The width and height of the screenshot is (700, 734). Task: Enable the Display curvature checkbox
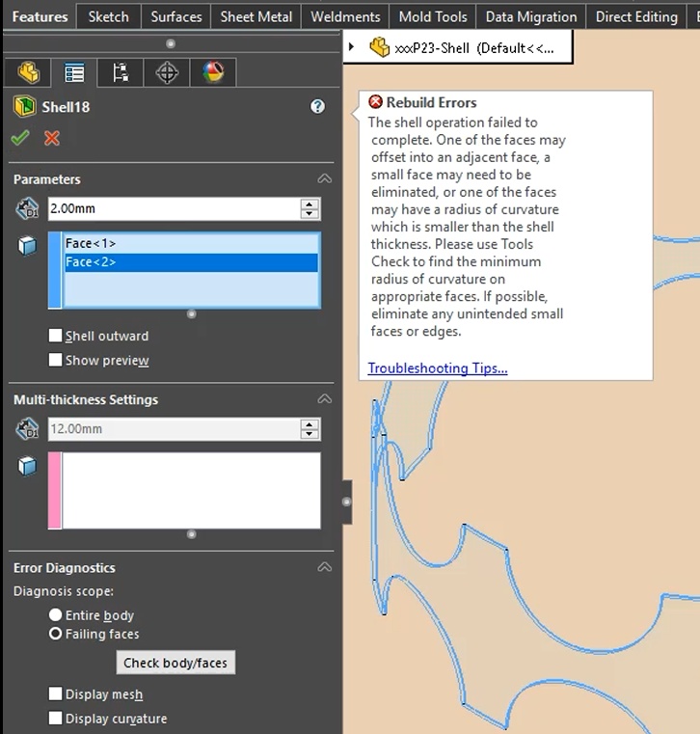(55, 718)
